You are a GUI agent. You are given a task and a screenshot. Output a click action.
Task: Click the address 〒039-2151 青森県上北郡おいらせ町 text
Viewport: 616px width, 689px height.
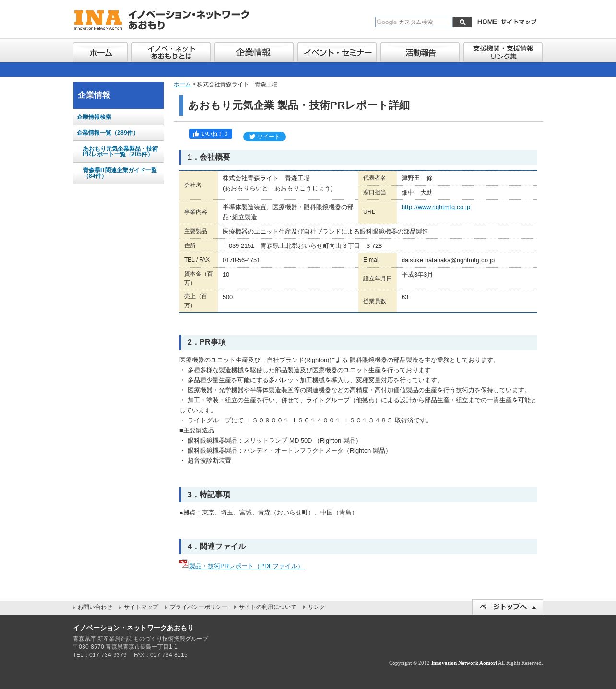pyautogui.click(x=302, y=246)
